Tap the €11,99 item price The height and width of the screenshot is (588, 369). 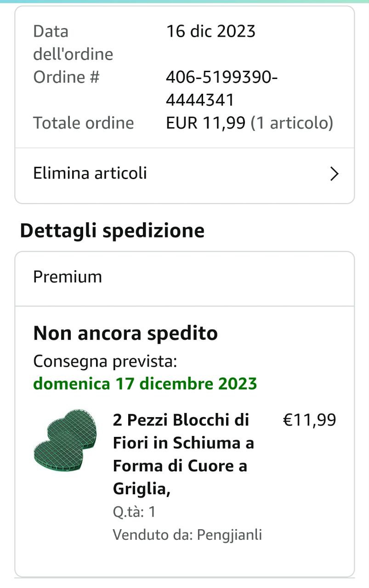point(309,420)
